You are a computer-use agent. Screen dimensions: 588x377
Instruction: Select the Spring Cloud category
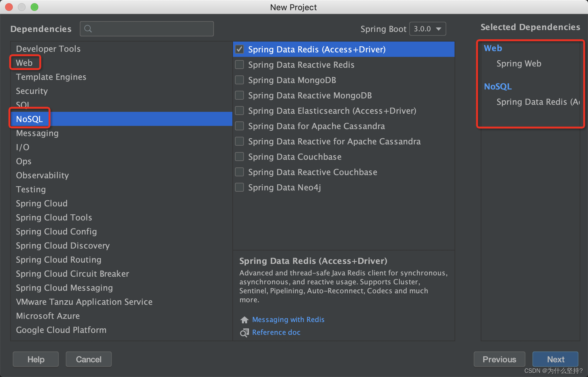click(x=121, y=204)
